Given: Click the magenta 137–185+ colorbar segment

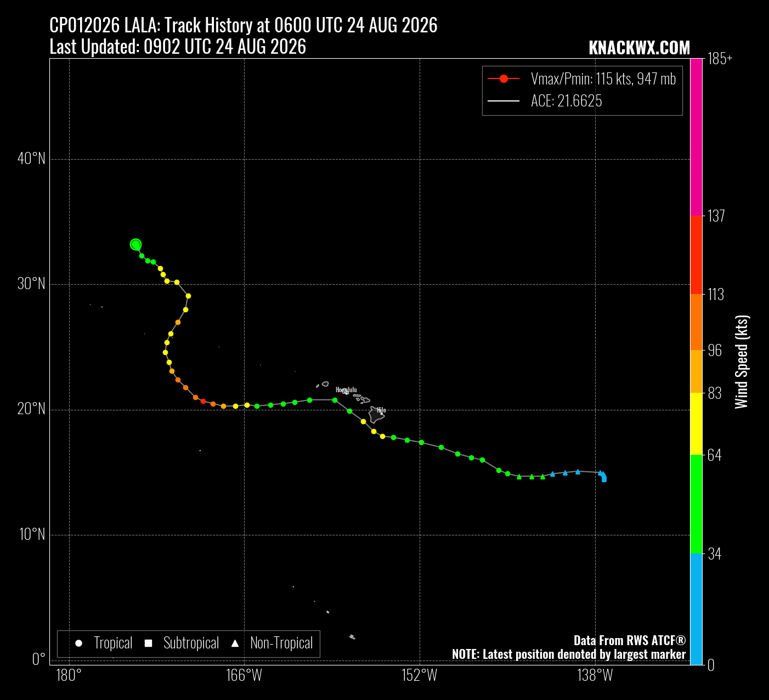Looking at the screenshot, I should (696, 137).
